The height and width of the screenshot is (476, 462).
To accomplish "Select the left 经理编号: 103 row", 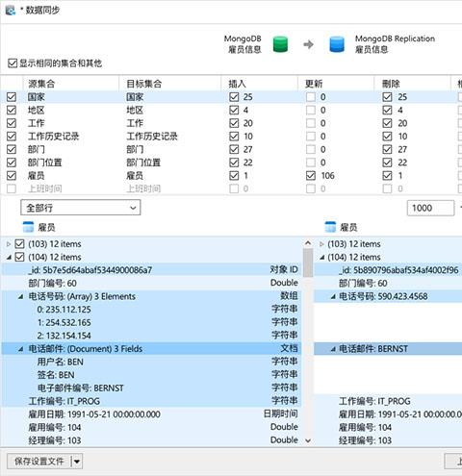I will [x=151, y=440].
